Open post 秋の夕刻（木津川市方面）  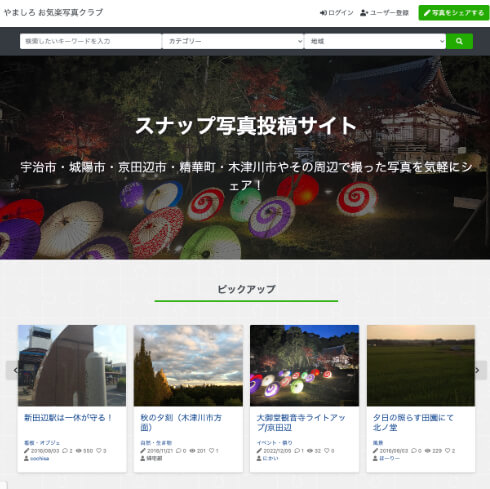181,422
